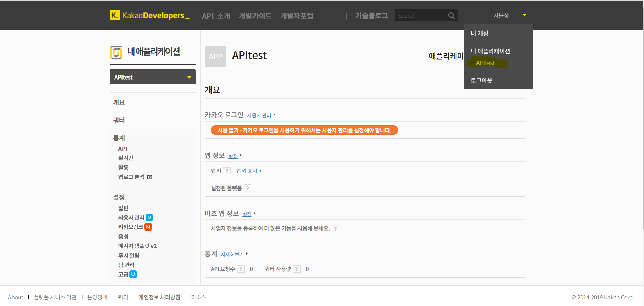Open the 설정된 플랫폼 help question mark
The image size is (644, 306).
248,188
